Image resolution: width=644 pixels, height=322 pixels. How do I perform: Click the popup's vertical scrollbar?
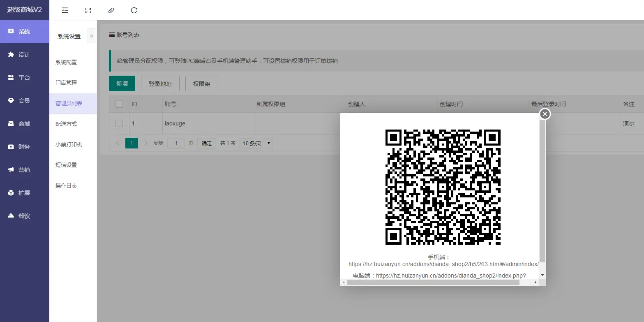pos(542,191)
